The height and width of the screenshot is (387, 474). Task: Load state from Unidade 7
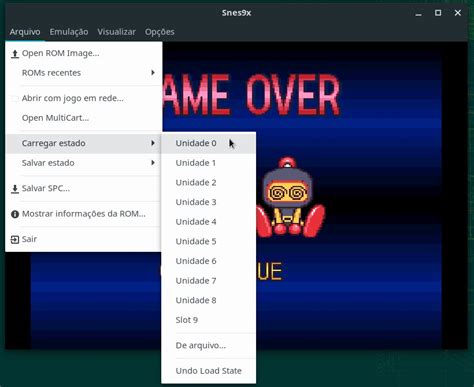[209, 281]
